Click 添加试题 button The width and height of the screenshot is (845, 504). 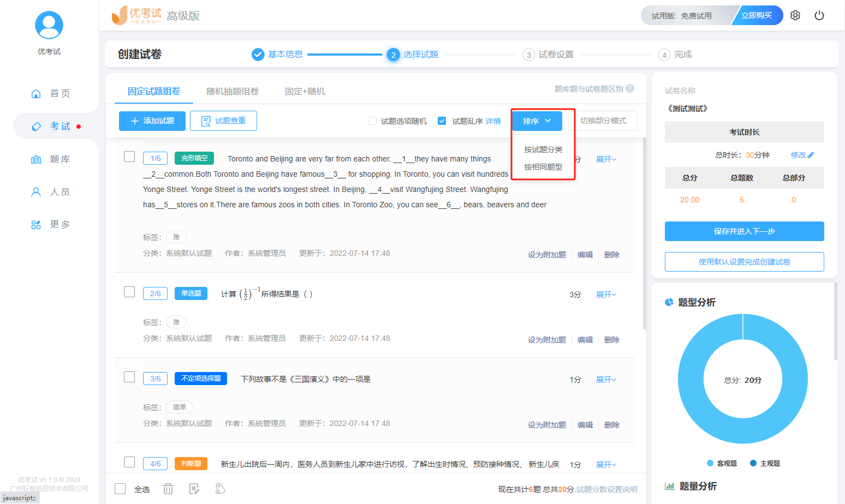point(152,121)
